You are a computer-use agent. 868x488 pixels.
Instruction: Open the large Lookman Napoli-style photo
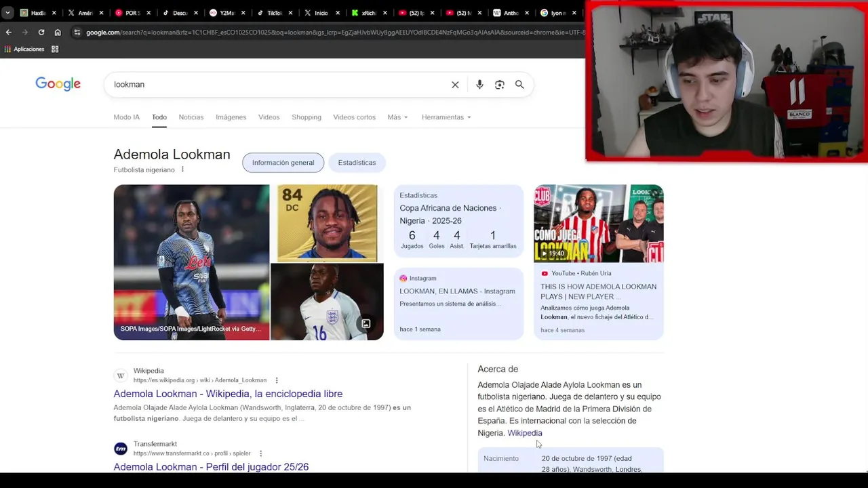191,262
